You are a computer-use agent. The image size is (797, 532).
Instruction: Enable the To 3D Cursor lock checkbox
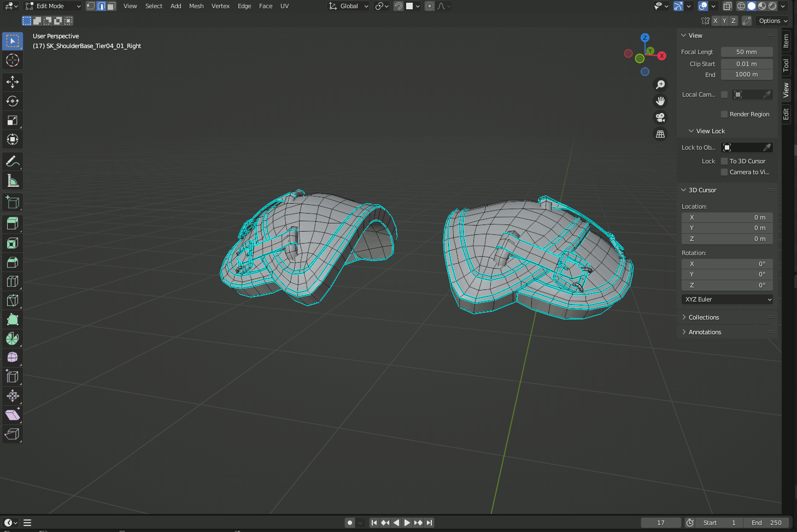[725, 161]
